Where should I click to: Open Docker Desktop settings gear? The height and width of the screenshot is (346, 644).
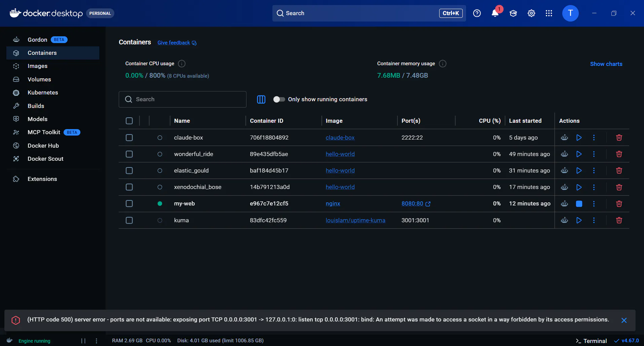(x=531, y=13)
